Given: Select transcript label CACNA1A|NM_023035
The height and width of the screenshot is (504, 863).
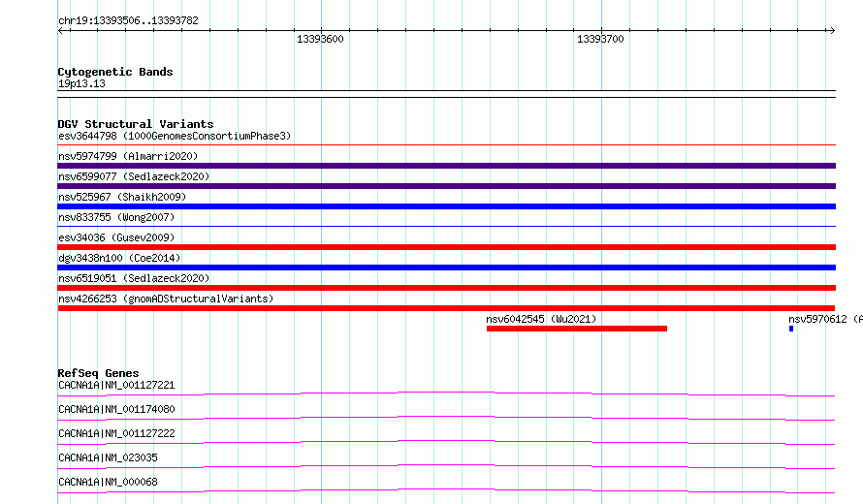Looking at the screenshot, I should (108, 457).
